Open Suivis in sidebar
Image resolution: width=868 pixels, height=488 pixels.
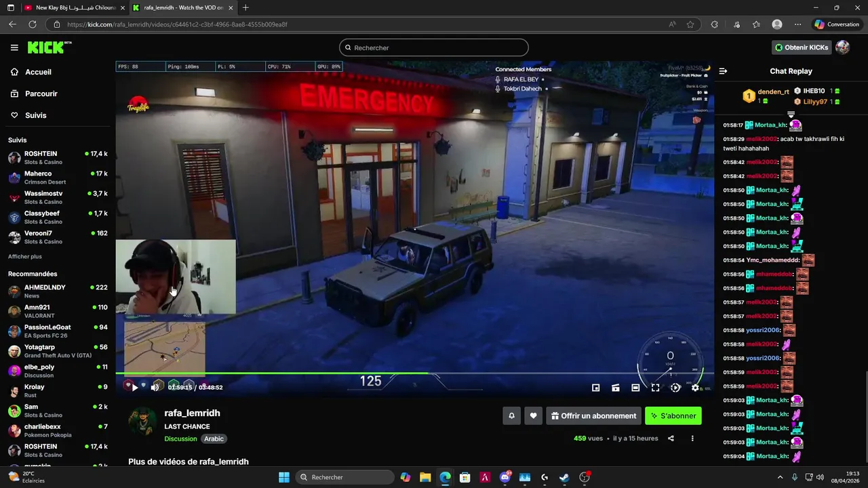point(35,115)
